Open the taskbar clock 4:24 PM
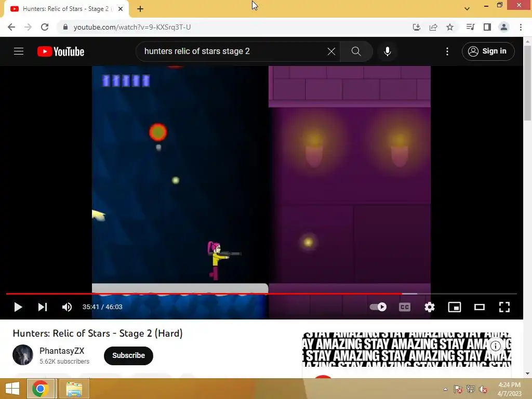This screenshot has height=399, width=532. coord(509,389)
